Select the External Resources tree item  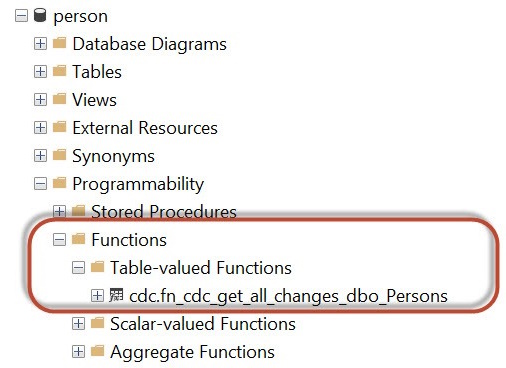click(x=145, y=128)
